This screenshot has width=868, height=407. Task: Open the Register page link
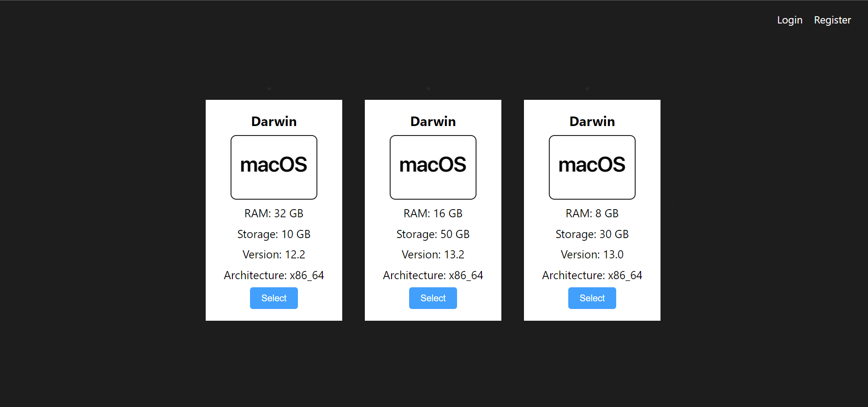click(832, 20)
